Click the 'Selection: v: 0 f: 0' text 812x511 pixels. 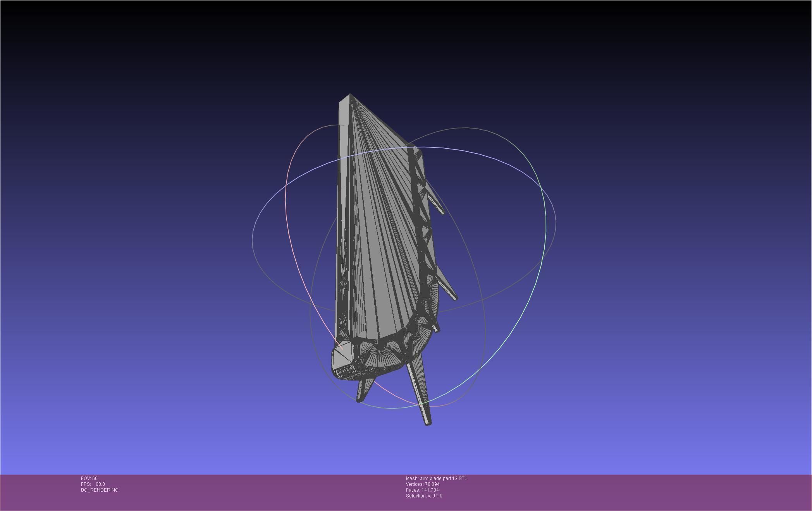coord(424,496)
